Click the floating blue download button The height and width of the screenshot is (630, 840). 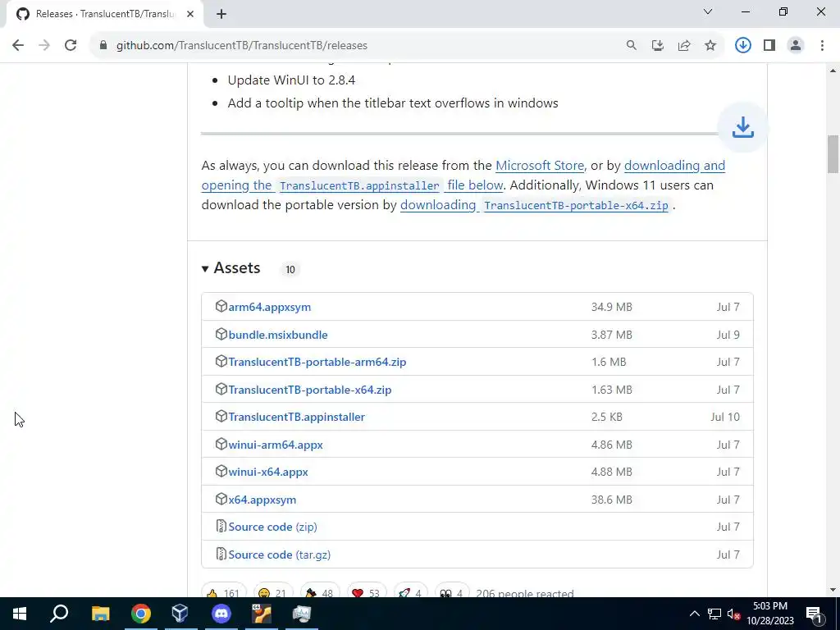743,127
